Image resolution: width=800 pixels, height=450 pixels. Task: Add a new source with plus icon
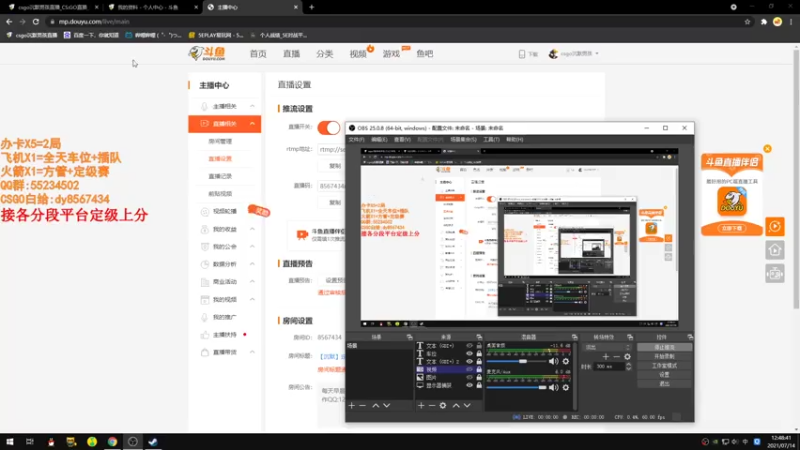tap(421, 406)
